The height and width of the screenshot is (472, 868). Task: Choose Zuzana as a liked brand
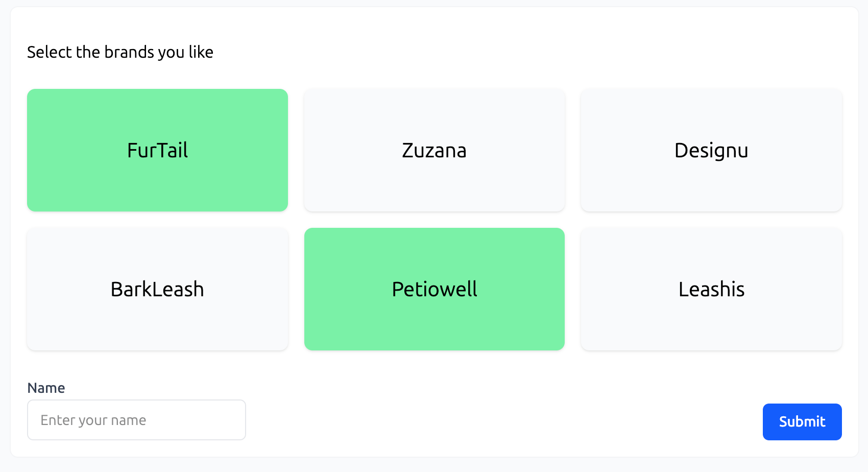434,150
